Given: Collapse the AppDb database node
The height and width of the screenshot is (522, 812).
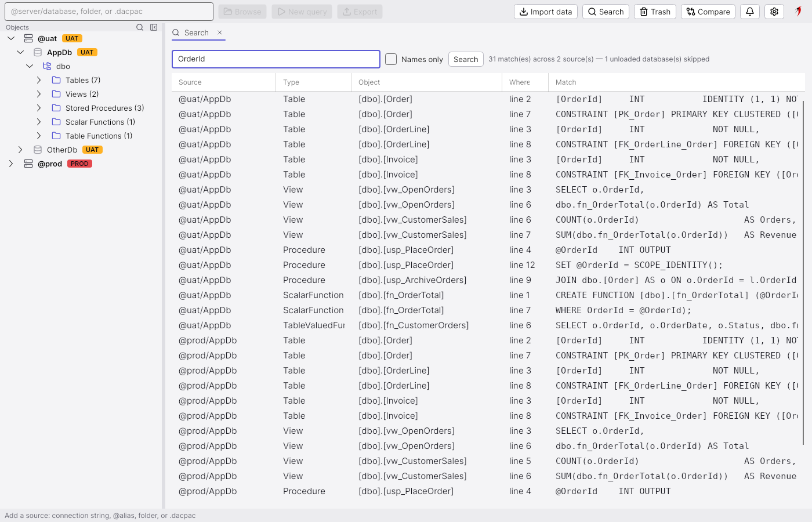Looking at the screenshot, I should (x=20, y=52).
